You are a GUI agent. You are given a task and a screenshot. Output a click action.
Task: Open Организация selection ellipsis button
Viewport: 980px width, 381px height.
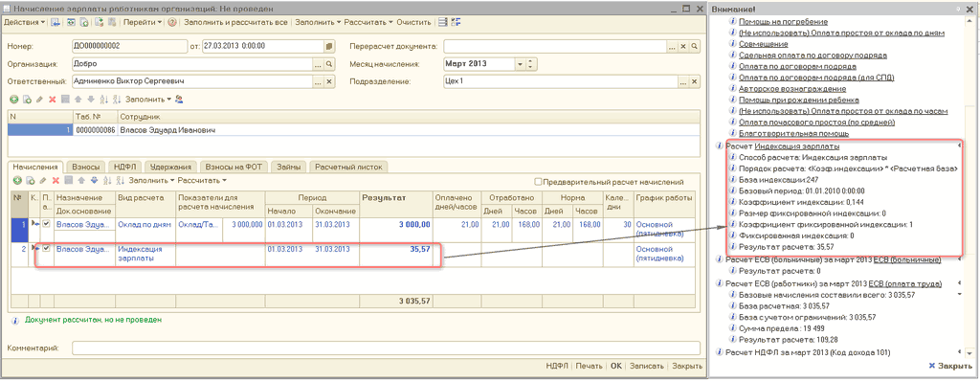coord(318,64)
